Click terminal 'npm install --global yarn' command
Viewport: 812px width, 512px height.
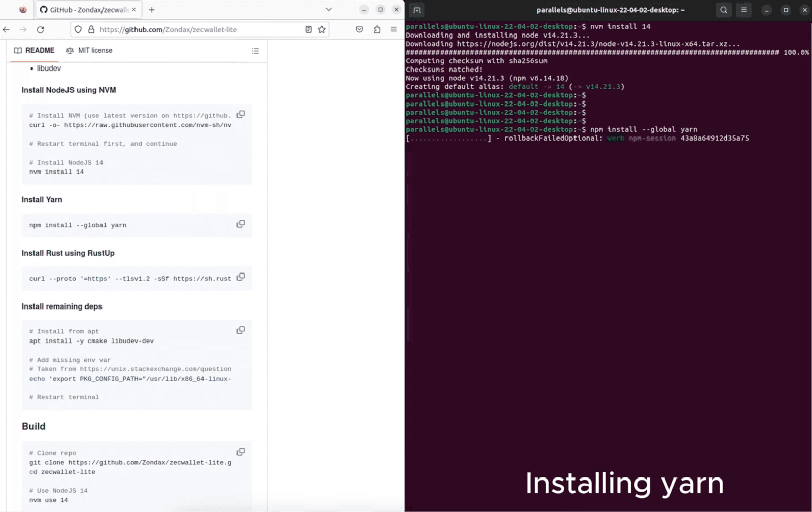(644, 129)
